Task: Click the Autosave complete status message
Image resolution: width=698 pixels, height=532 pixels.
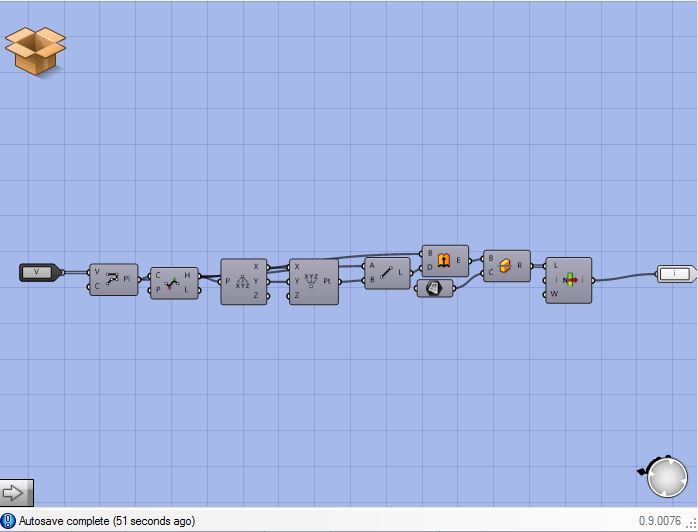Action: (106, 521)
